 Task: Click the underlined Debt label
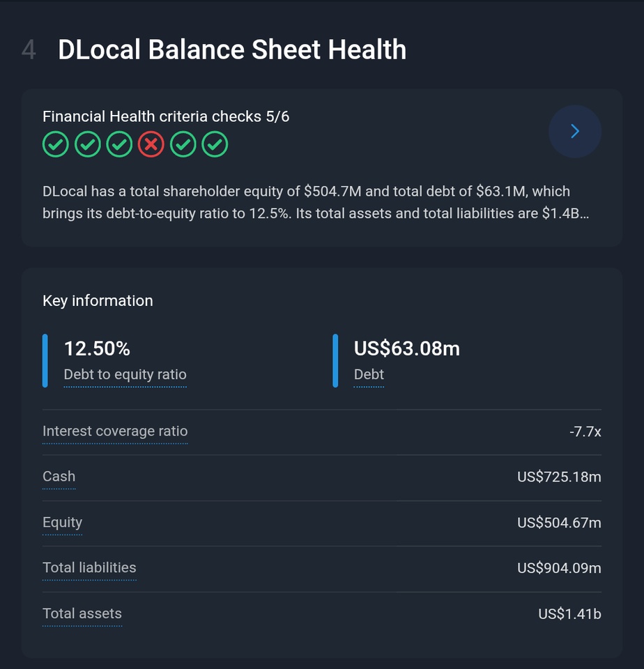pyautogui.click(x=369, y=375)
